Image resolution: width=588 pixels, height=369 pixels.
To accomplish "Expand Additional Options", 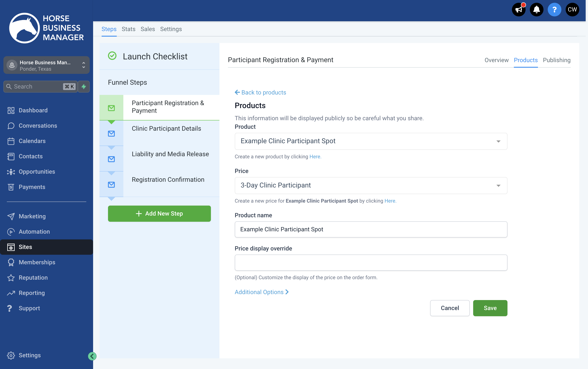I will [262, 292].
